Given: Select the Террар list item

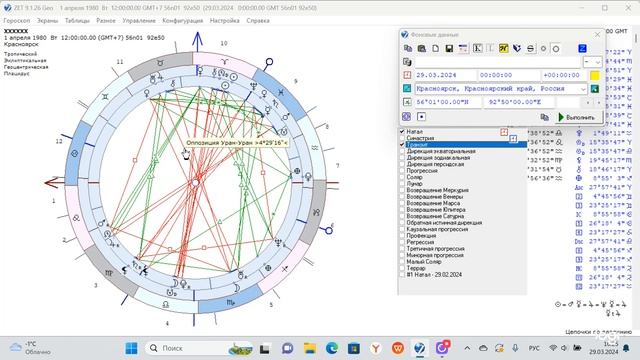Looking at the screenshot, I should click(416, 268).
